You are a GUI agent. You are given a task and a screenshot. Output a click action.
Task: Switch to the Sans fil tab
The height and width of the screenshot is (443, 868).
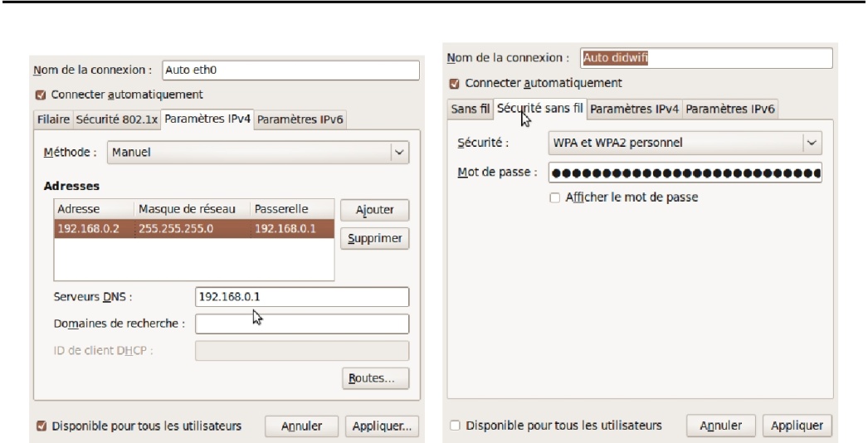[x=470, y=109]
